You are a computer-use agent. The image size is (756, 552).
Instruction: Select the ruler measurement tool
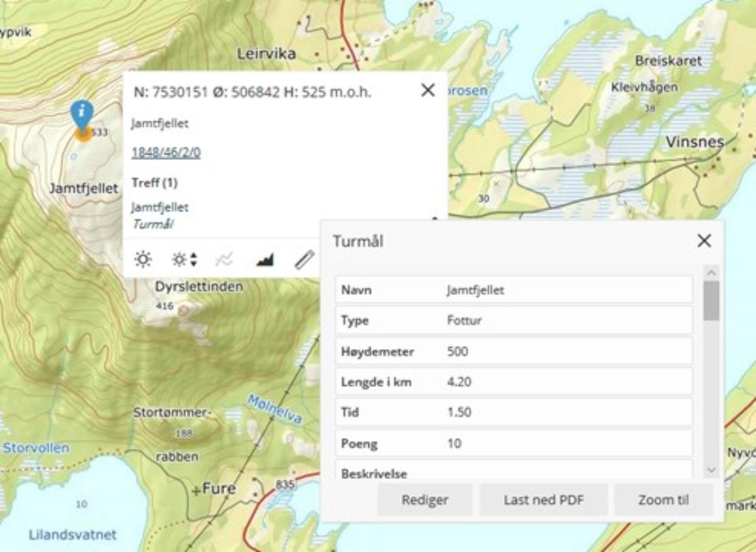point(304,260)
